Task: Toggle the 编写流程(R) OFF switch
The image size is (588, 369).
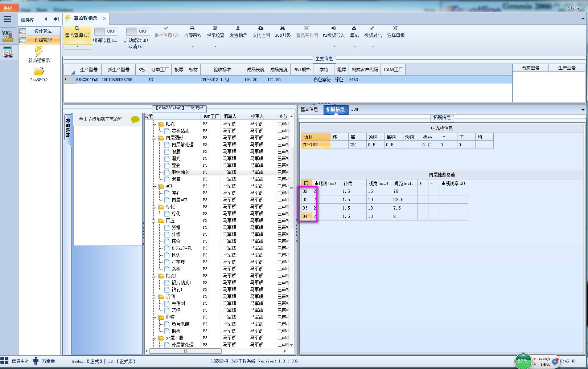Action: coord(106,32)
